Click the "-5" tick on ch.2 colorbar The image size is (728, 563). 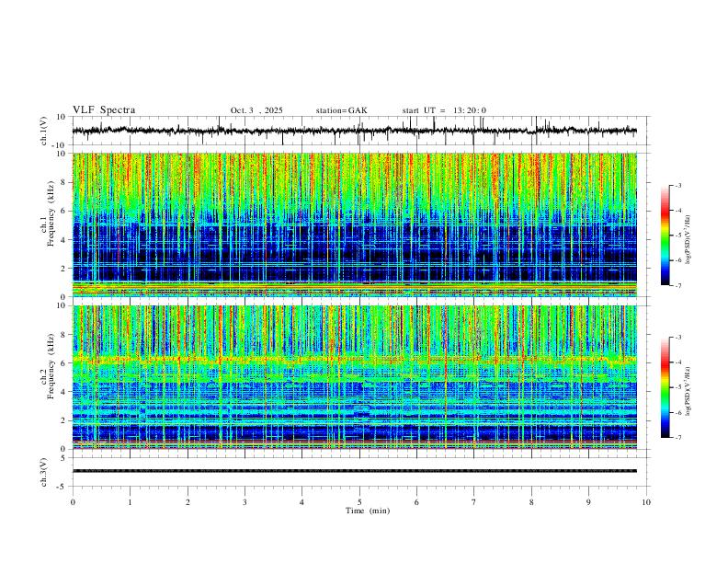[677, 387]
